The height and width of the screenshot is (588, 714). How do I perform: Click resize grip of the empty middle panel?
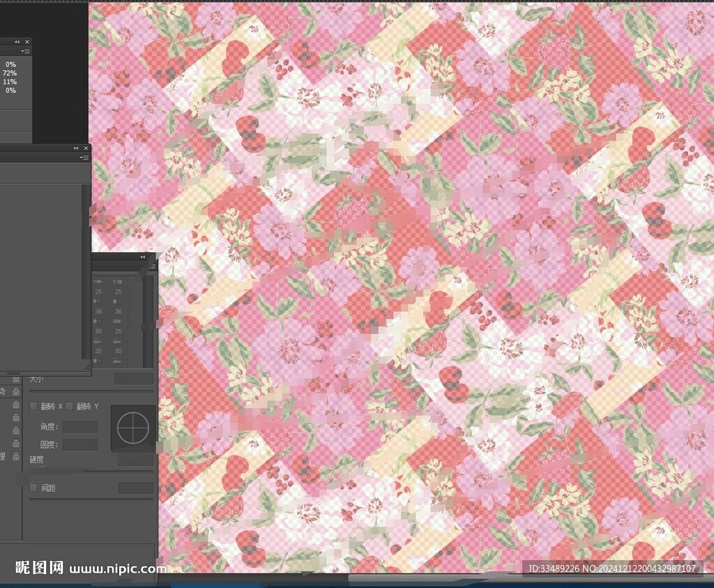click(86, 367)
